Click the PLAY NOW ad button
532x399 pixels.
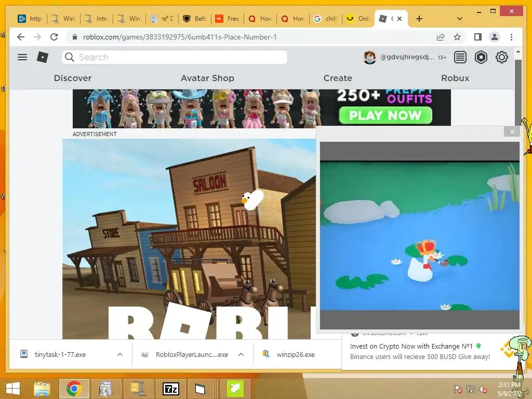click(385, 115)
